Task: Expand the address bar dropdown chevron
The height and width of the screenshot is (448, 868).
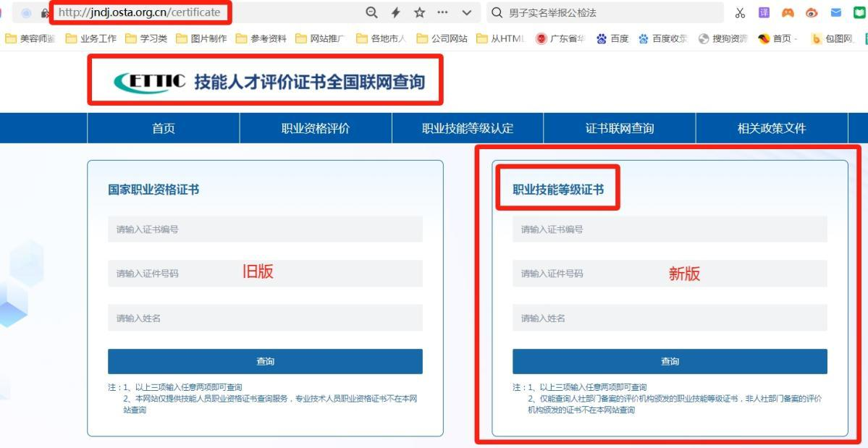Action: coord(467,13)
